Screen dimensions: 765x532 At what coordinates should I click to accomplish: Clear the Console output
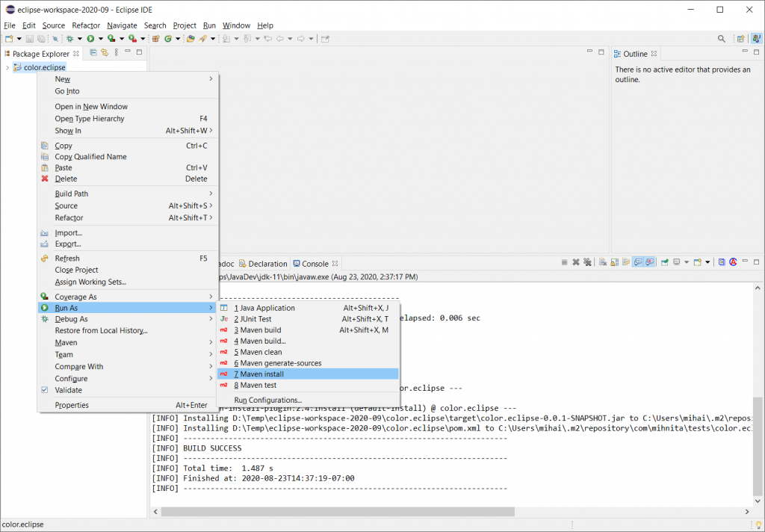tap(603, 262)
